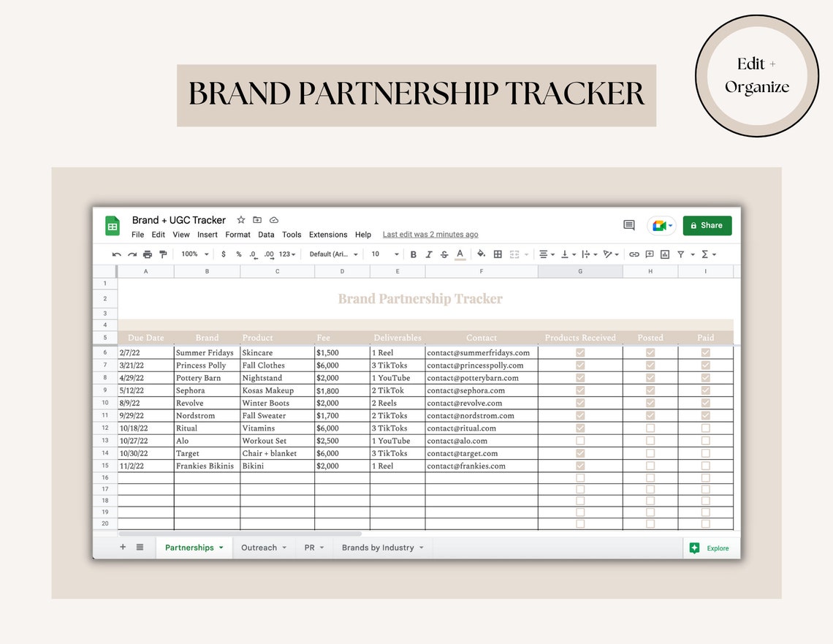Viewport: 833px width, 644px height.
Task: Open the Text color picker
Action: tap(458, 254)
